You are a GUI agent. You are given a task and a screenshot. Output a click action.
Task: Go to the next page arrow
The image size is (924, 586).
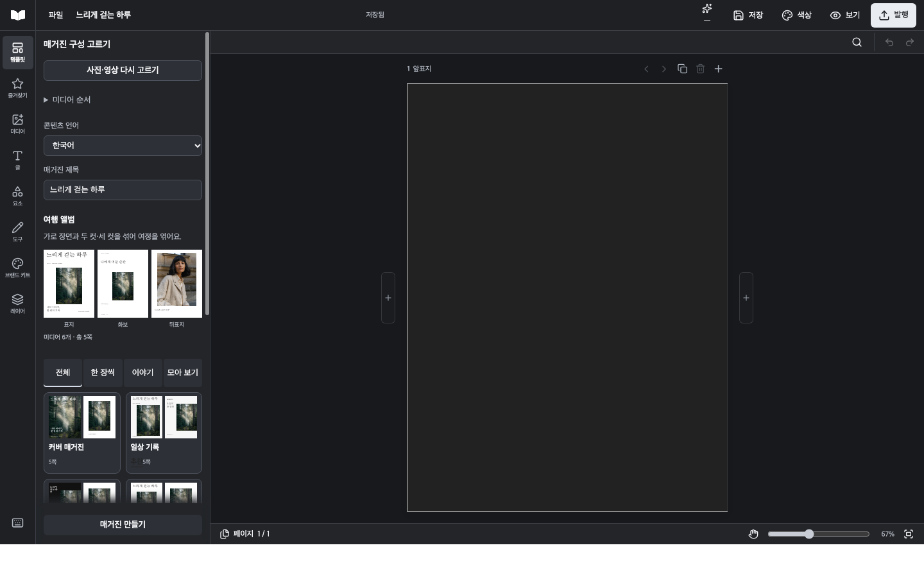[x=664, y=69]
